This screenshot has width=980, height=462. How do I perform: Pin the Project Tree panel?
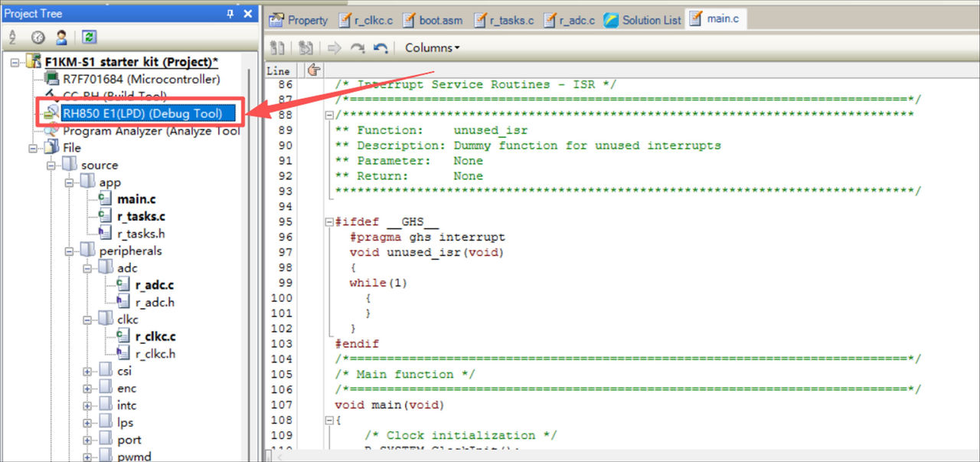[x=230, y=14]
